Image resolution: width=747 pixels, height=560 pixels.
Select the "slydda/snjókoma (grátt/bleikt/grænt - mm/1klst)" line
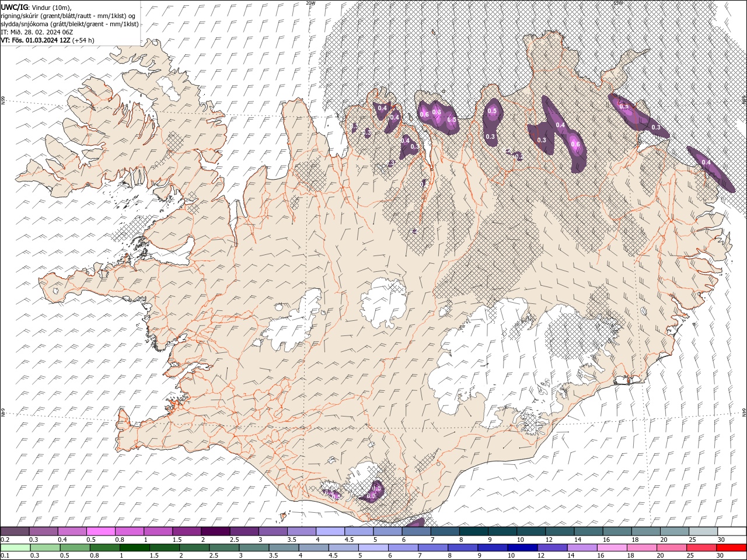[x=69, y=24]
